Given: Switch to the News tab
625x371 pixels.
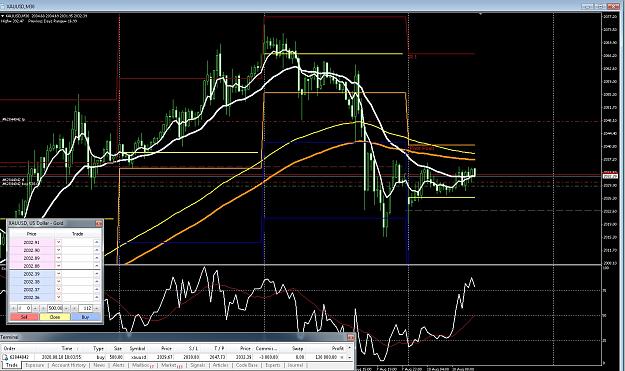Looking at the screenshot, I should (x=99, y=365).
